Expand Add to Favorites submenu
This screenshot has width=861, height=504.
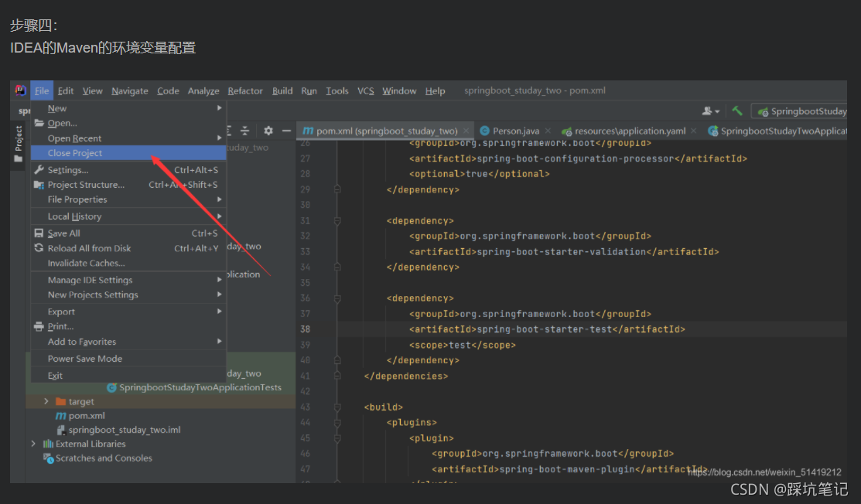128,342
